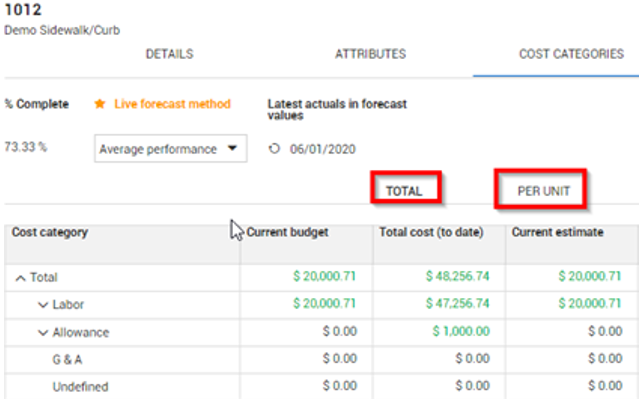Screen dimensions: 639x399
Task: Open the ATTRIBUTES tab
Action: (x=370, y=54)
